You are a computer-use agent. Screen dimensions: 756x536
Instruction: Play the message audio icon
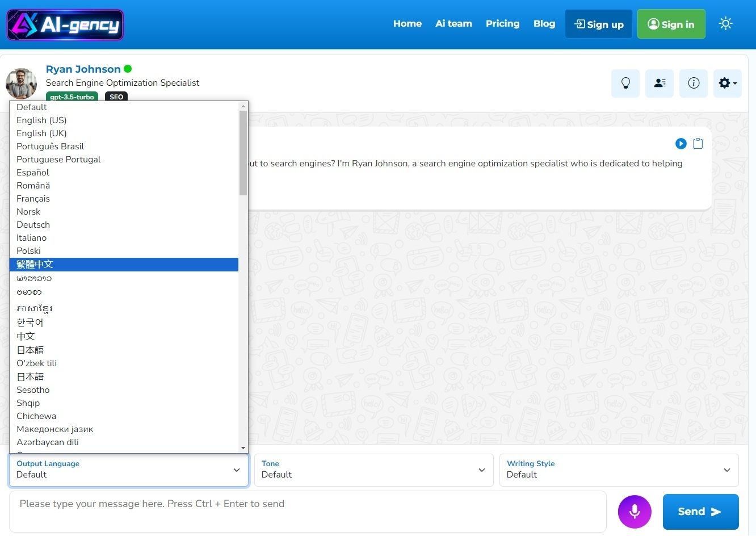pos(681,144)
